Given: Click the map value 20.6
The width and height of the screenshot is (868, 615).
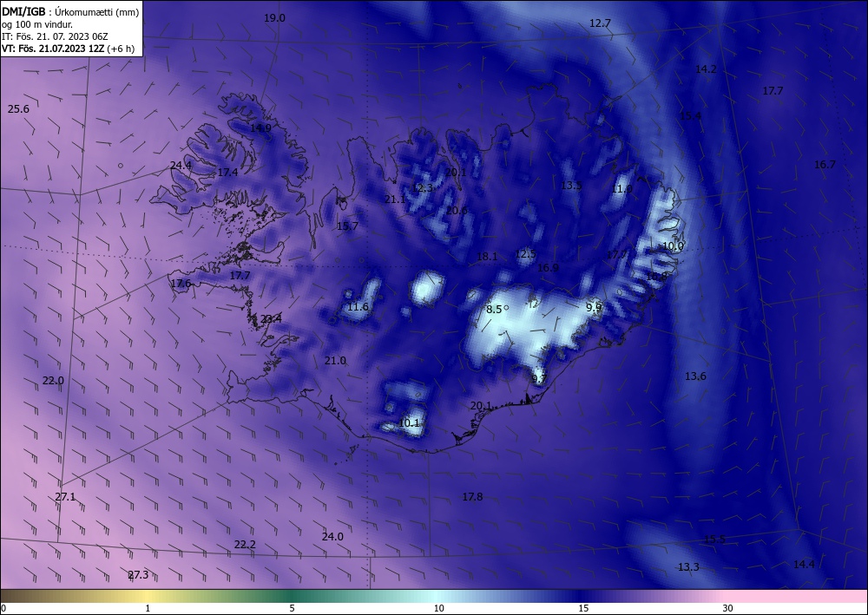Looking at the screenshot, I should point(457,211).
